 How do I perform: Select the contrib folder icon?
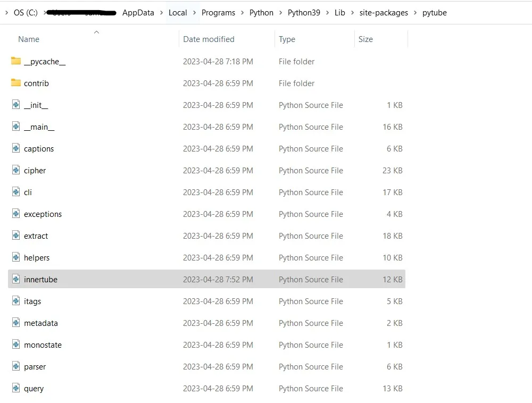[15, 83]
